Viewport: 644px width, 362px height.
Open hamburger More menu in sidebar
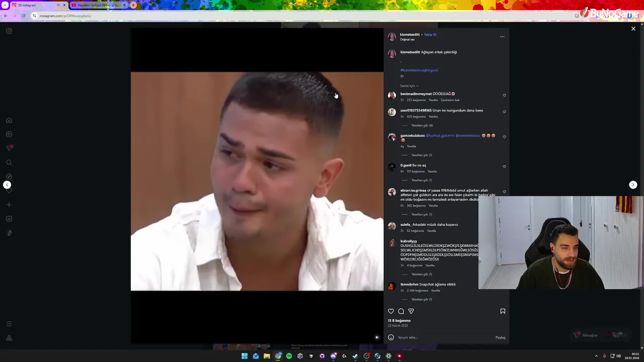(x=9, y=324)
